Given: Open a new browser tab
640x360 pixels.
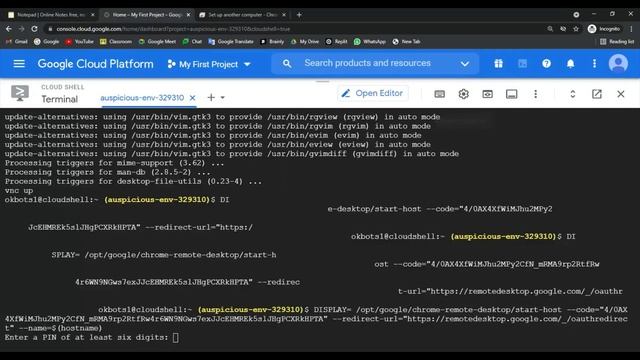Looking at the screenshot, I should click(x=299, y=15).
